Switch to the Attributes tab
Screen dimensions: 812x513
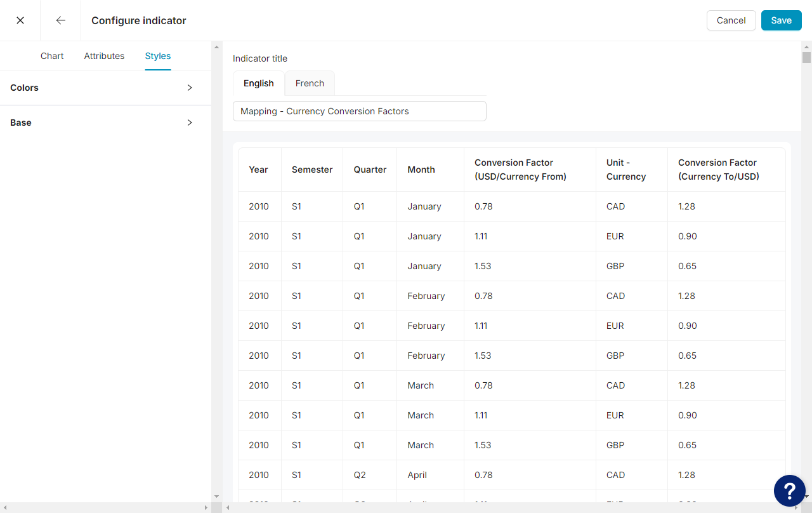[104, 56]
